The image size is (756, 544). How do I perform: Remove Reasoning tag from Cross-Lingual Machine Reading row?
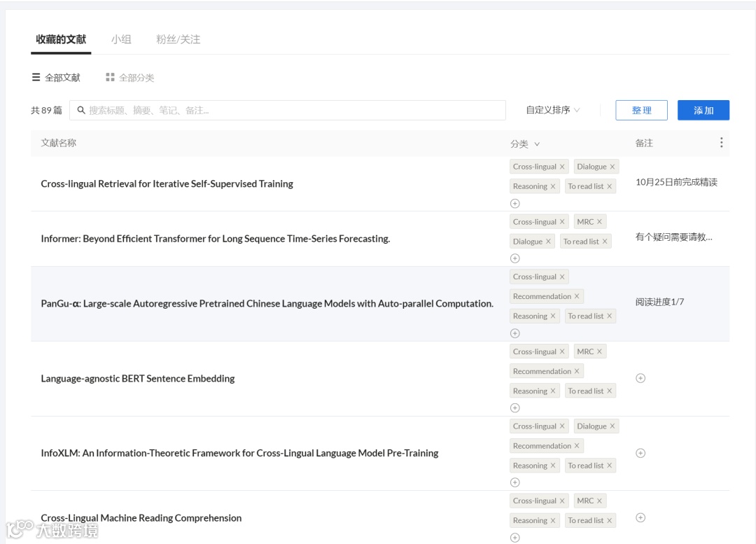[553, 521]
